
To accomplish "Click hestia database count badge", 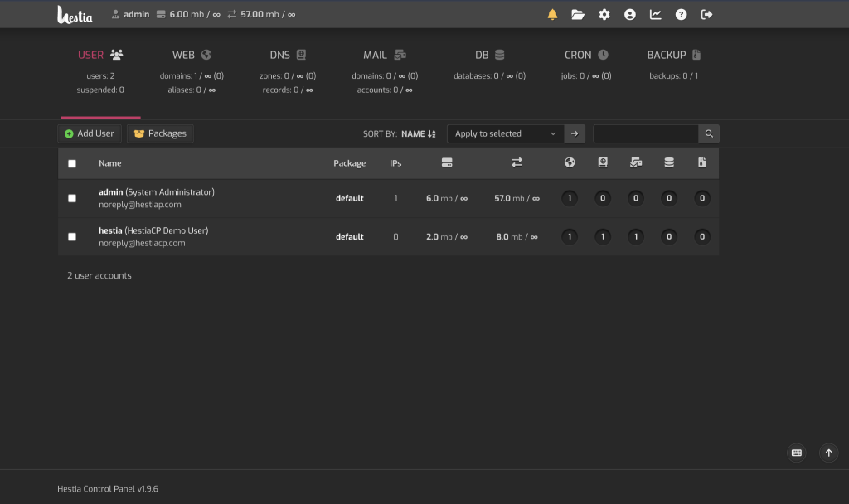I will pos(669,236).
